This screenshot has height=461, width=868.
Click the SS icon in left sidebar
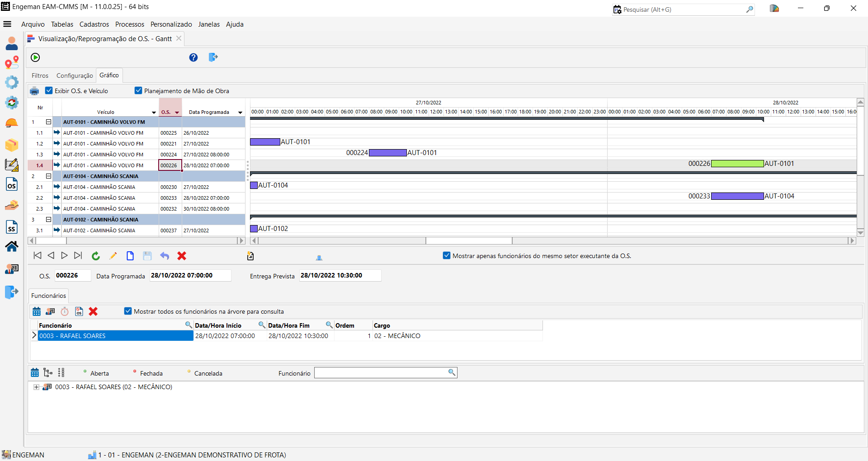(12, 227)
